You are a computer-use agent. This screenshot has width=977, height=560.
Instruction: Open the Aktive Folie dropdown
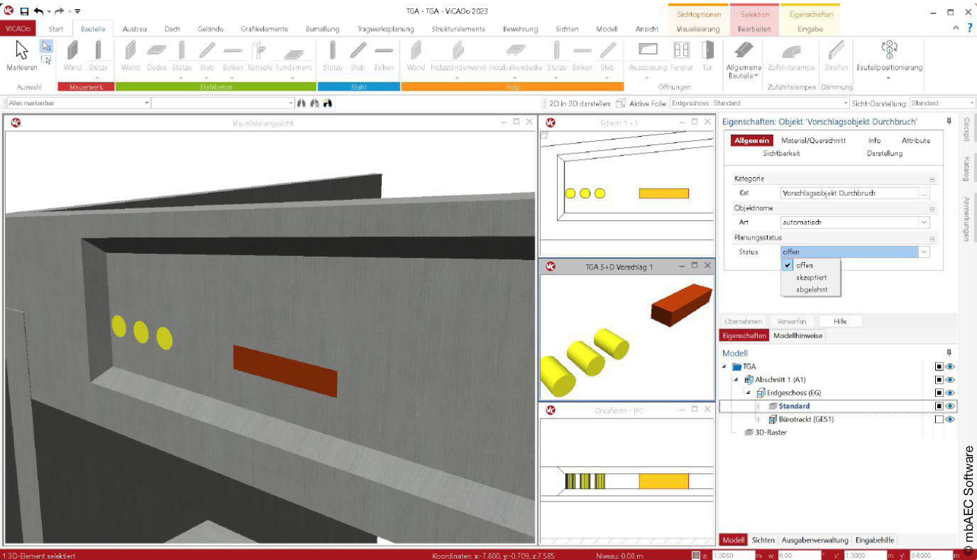tap(847, 102)
